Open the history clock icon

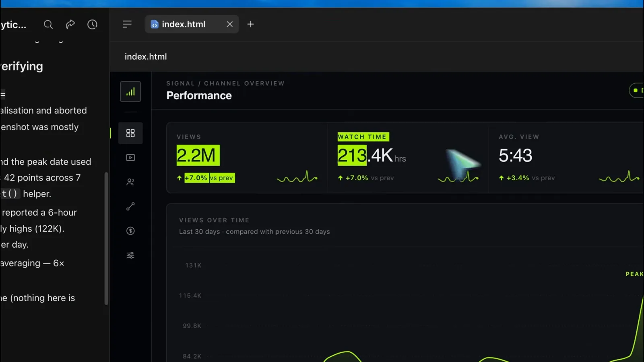[x=92, y=25]
